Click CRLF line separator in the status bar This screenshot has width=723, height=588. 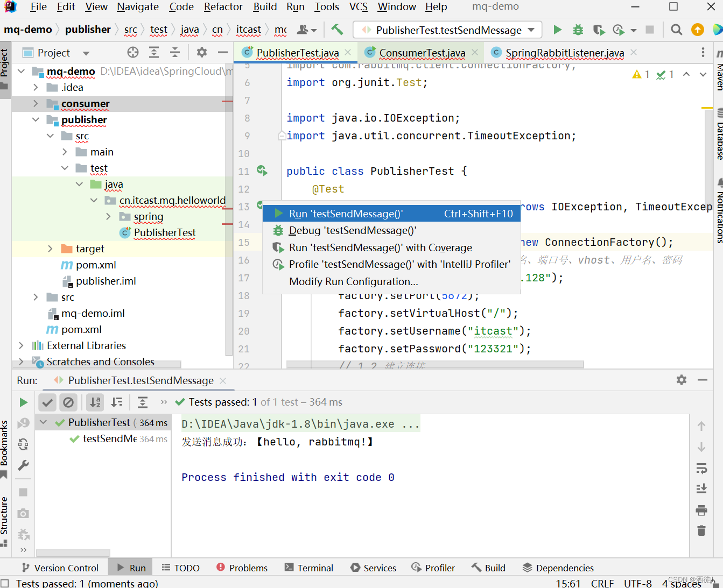point(602,583)
